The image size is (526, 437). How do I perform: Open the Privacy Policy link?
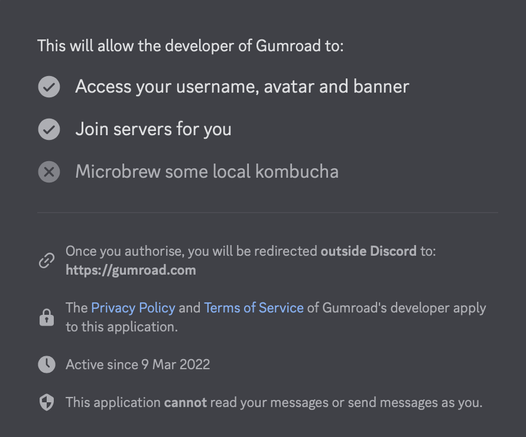click(x=133, y=308)
